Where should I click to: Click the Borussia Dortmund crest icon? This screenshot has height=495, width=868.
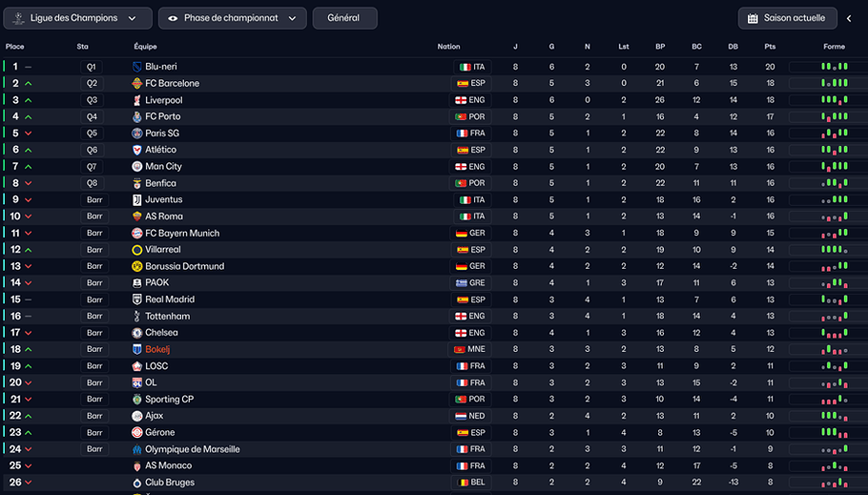(x=137, y=266)
